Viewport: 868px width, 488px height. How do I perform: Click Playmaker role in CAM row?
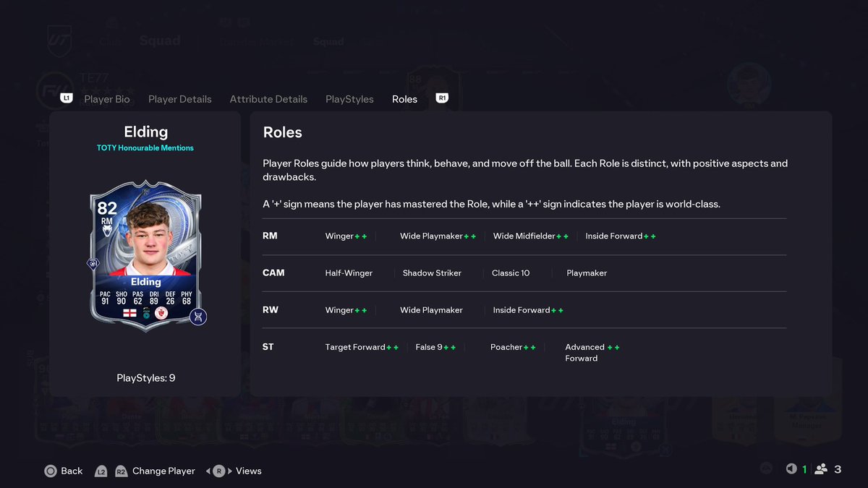tap(587, 273)
